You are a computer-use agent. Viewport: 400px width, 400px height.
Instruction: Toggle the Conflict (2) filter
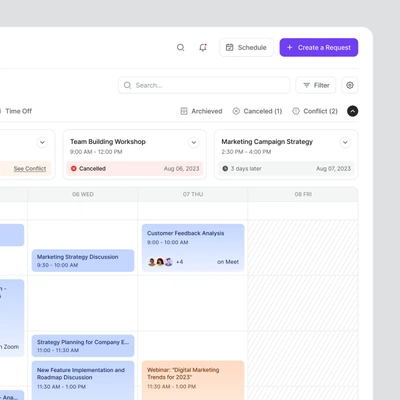pyautogui.click(x=315, y=111)
